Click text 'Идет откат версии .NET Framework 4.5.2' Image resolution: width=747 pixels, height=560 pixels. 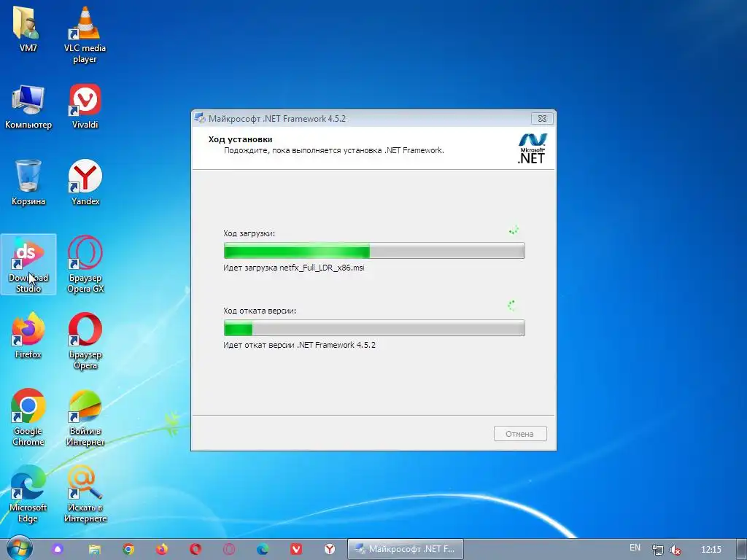(x=299, y=345)
